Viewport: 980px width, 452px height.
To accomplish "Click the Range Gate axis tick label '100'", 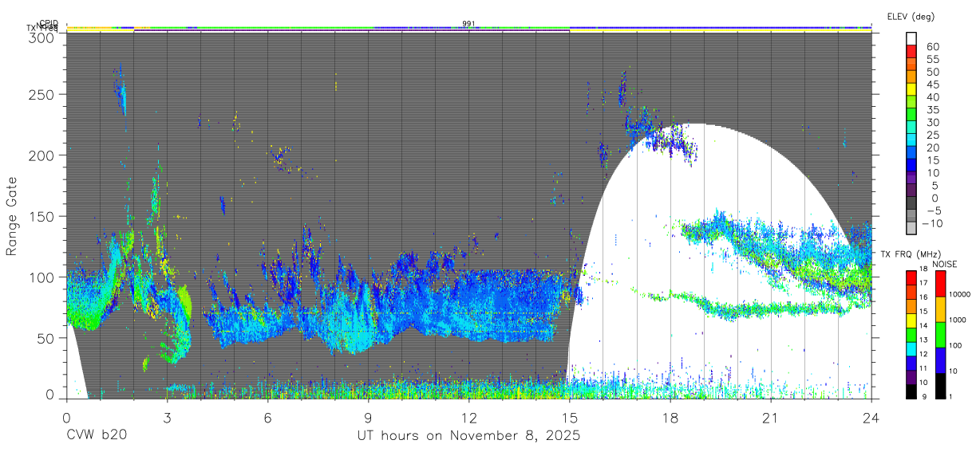I will click(41, 277).
